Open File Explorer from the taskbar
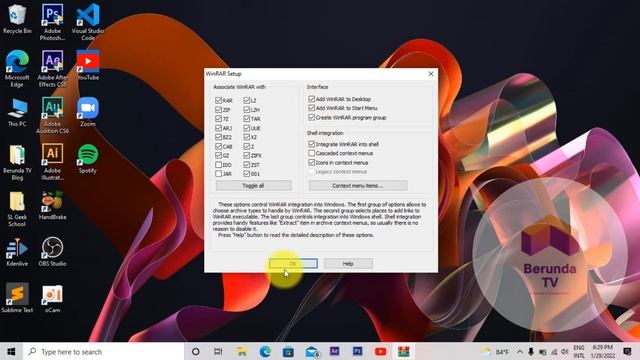This screenshot has height=360, width=640. click(x=242, y=351)
